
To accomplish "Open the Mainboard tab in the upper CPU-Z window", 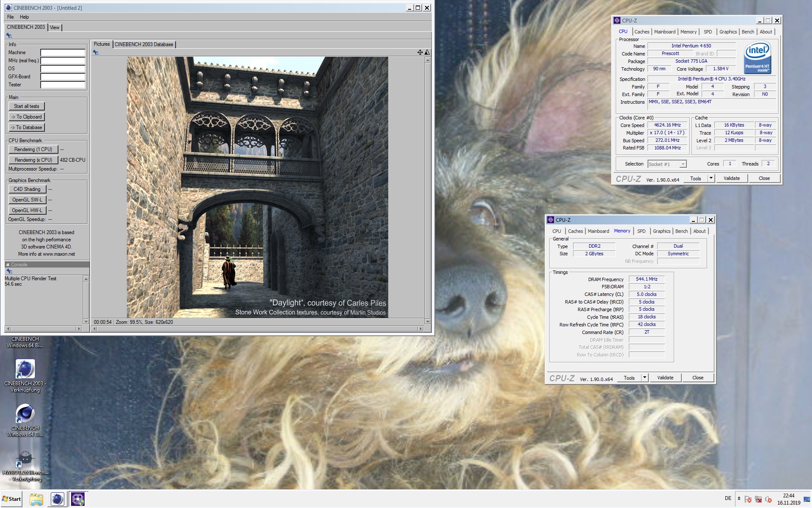I will click(x=664, y=32).
